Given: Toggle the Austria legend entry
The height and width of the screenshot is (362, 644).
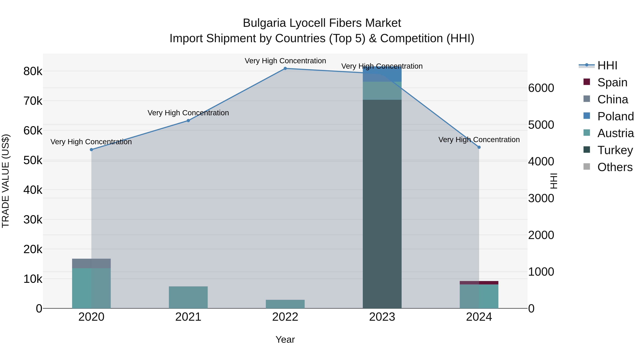Looking at the screenshot, I should 609,133.
